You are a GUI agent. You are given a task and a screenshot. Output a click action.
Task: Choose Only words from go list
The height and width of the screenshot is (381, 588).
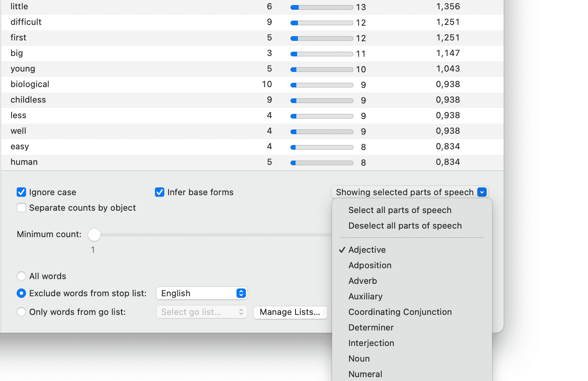tap(21, 312)
